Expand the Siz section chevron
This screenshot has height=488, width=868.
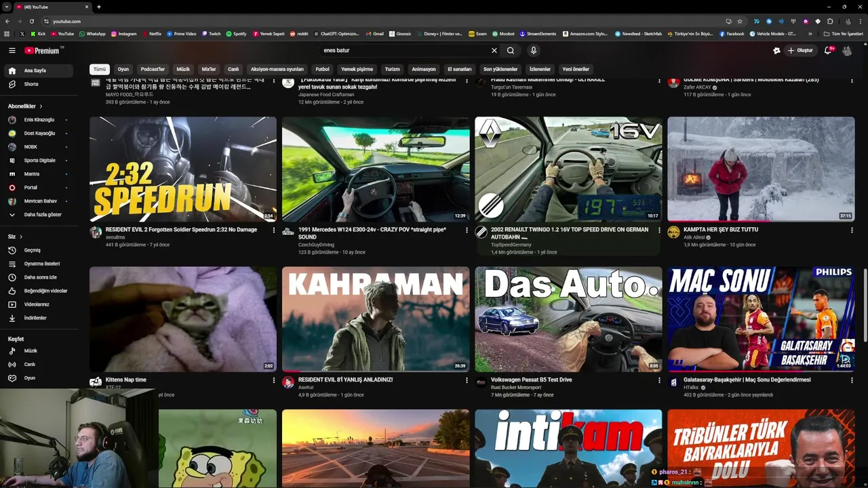[21, 237]
